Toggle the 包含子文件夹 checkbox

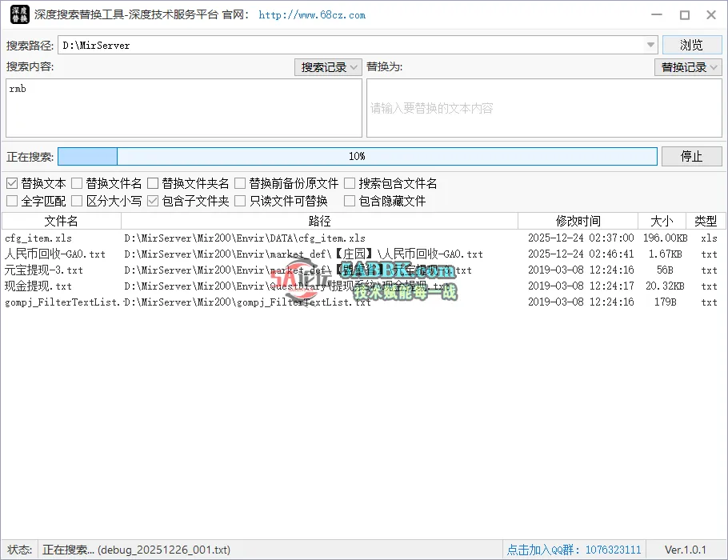pyautogui.click(x=154, y=202)
